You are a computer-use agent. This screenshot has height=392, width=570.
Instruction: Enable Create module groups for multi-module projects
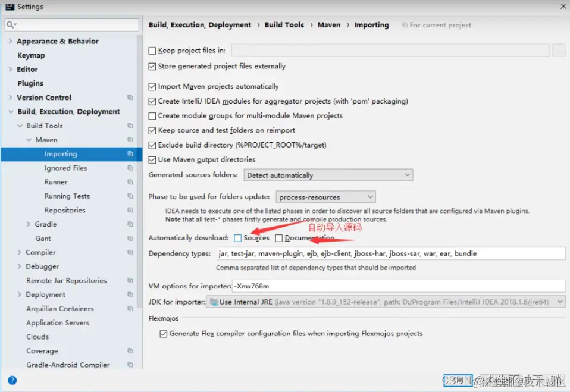click(152, 115)
